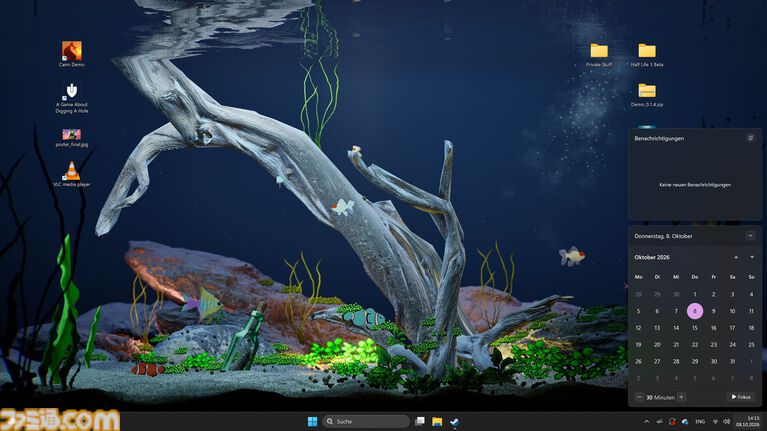Select date 16 in the calendar
This screenshot has height=431, width=767.
point(714,328)
